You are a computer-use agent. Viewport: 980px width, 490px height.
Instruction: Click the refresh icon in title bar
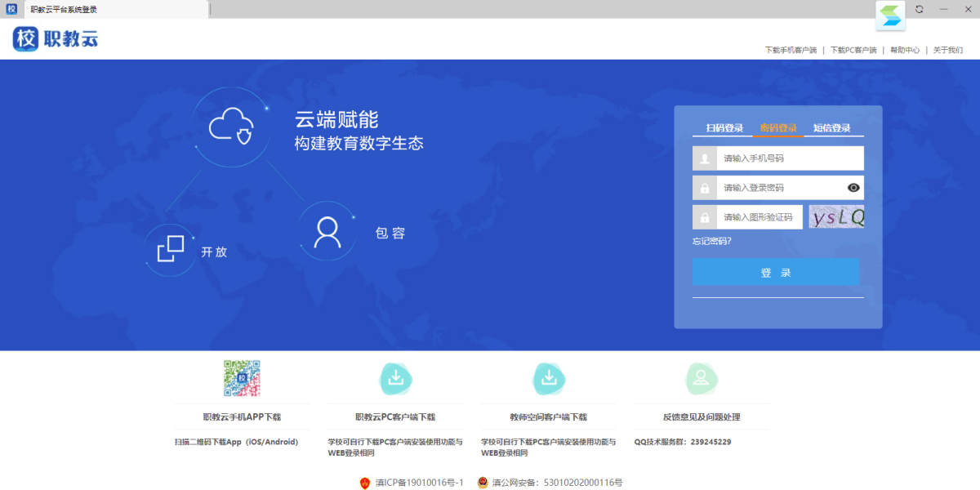tap(920, 9)
